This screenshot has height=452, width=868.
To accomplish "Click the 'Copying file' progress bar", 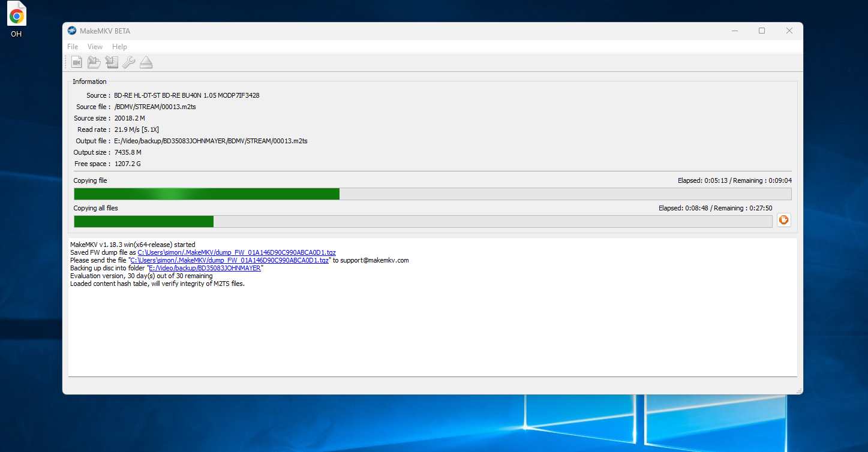I will 432,194.
